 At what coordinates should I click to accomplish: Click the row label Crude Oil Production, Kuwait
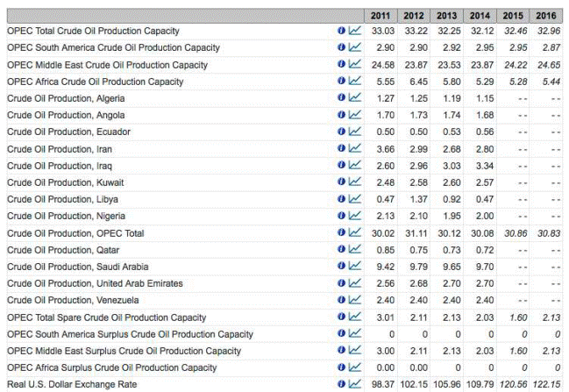tap(66, 182)
